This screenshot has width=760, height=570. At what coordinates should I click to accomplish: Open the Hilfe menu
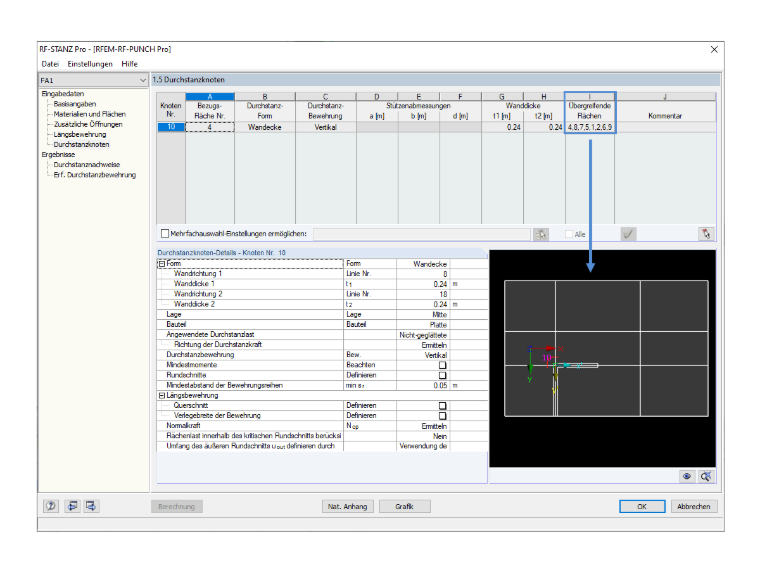129,64
